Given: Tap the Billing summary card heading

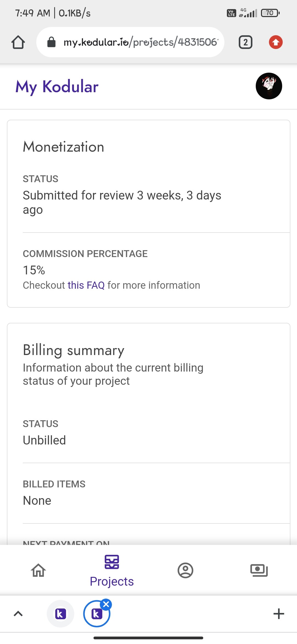Looking at the screenshot, I should click(x=73, y=350).
